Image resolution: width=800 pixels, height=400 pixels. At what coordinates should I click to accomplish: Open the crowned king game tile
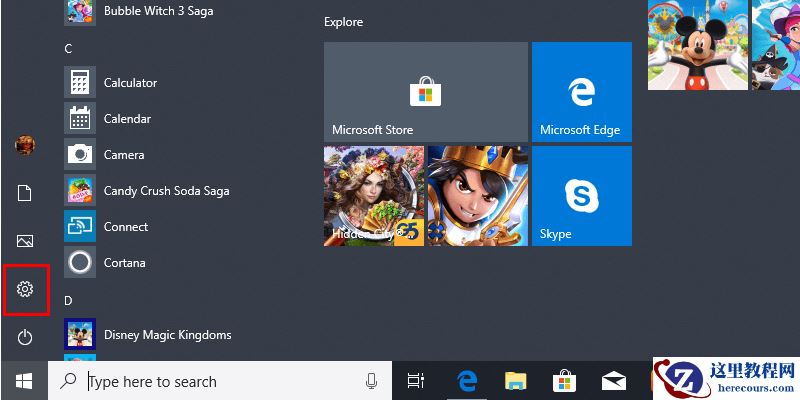478,196
